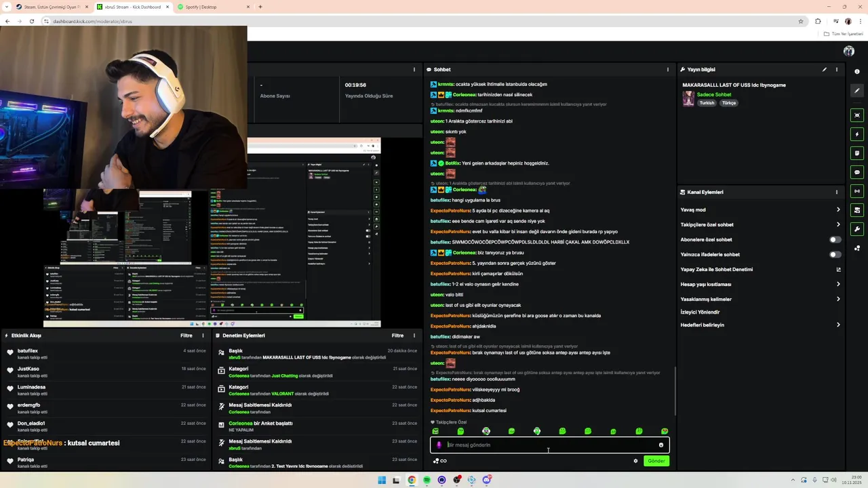This screenshot has width=868, height=488.
Task: Expand Hedefleri belirleyin settings
Action: [x=838, y=325]
